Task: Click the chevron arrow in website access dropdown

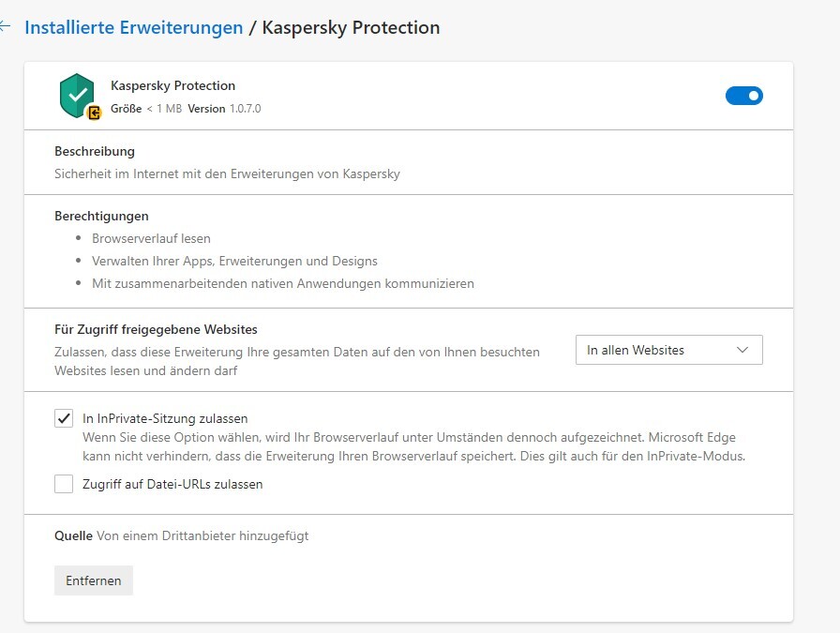Action: (x=742, y=350)
